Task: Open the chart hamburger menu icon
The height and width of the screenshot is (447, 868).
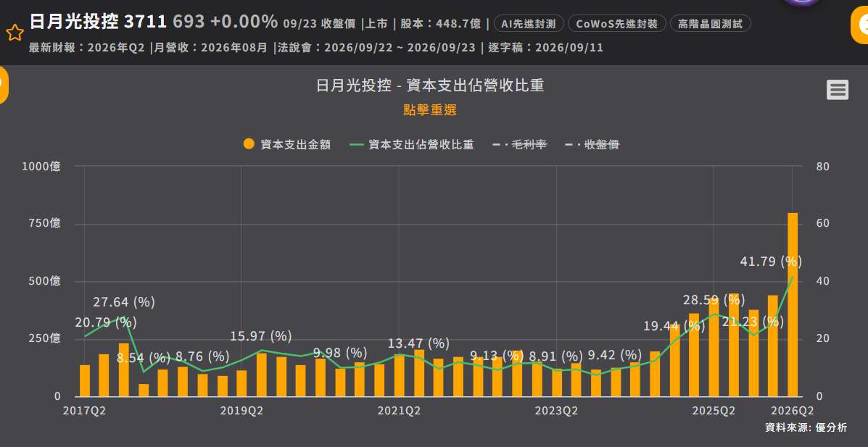Action: [838, 90]
